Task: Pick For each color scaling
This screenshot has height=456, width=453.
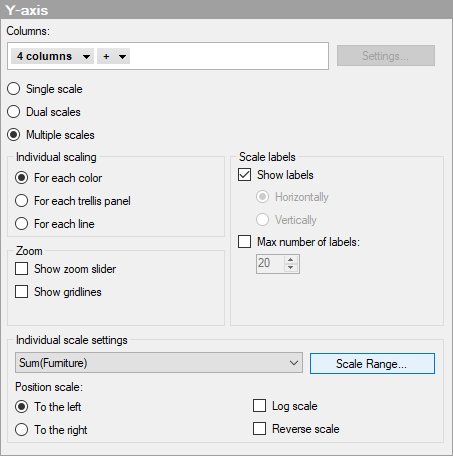Action: pyautogui.click(x=22, y=178)
